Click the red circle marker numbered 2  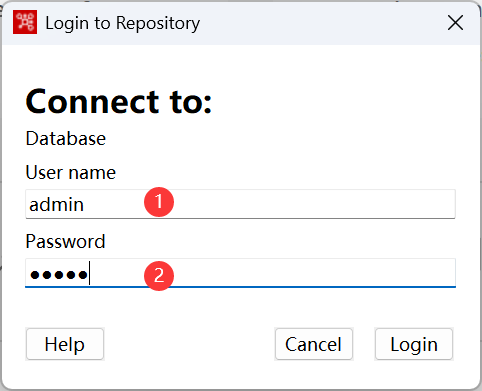159,276
